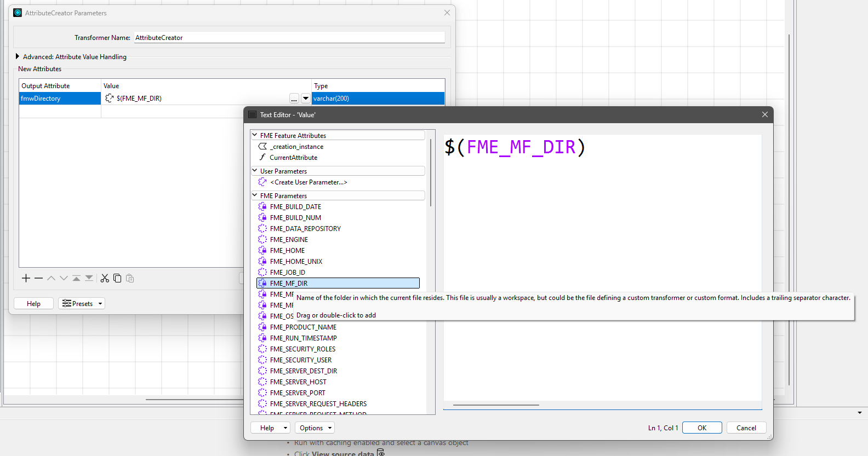
Task: Select FME_HOME_UNIX in parameter list
Action: pos(296,261)
